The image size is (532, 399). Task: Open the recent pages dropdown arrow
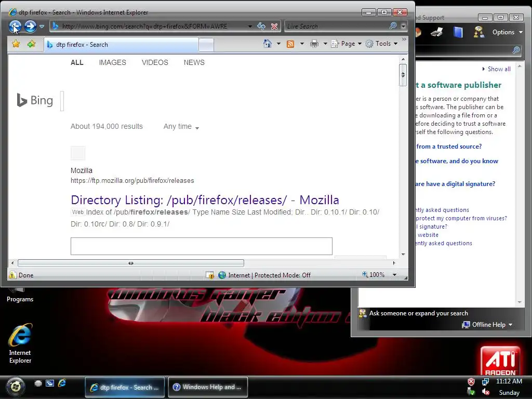(42, 26)
